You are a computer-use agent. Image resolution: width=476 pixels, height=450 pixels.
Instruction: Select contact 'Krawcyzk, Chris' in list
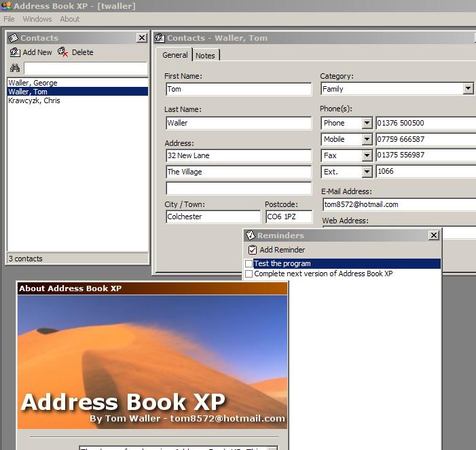[77, 100]
